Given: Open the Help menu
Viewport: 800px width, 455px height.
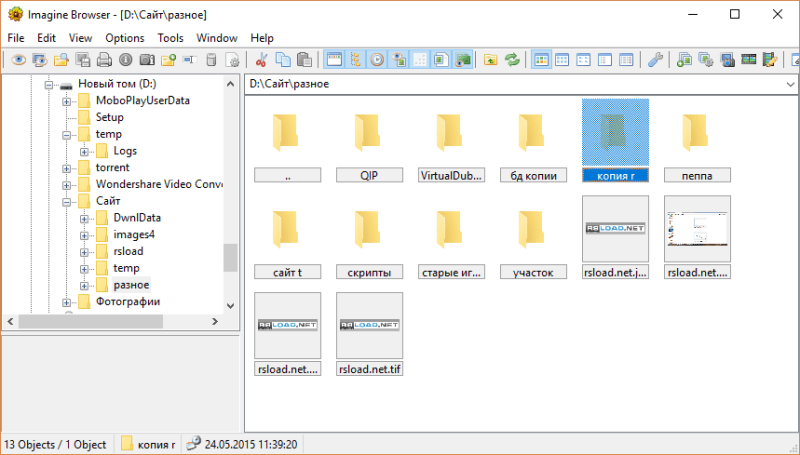Looking at the screenshot, I should [x=262, y=38].
